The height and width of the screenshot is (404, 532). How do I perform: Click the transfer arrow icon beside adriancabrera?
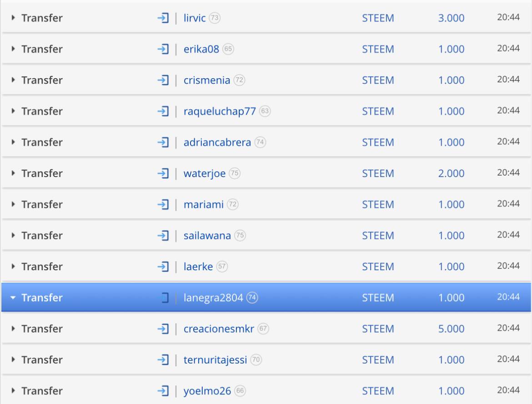click(x=163, y=142)
